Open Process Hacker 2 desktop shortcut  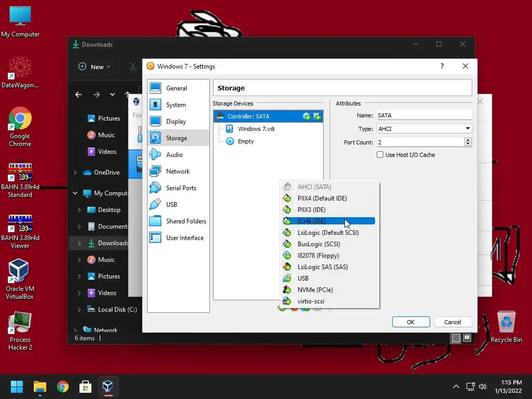[20, 331]
